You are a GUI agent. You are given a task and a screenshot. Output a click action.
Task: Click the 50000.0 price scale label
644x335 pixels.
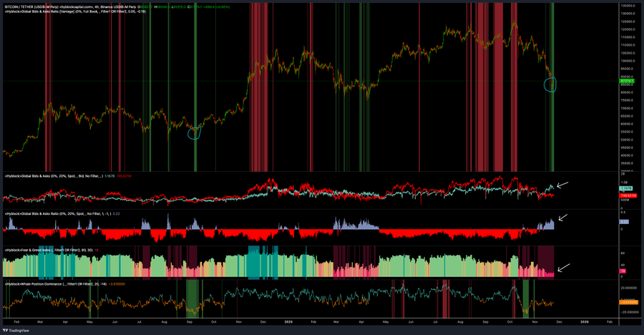click(628, 140)
